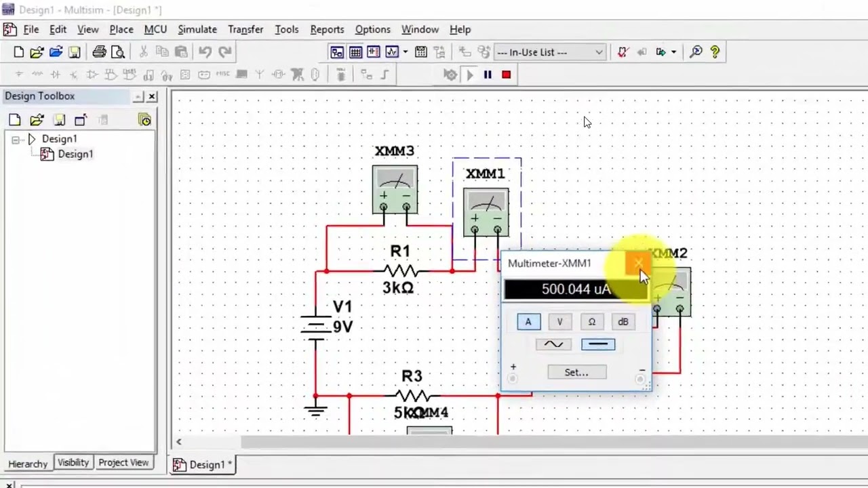Cut selection with the scissors icon
The width and height of the screenshot is (868, 488).
(143, 52)
